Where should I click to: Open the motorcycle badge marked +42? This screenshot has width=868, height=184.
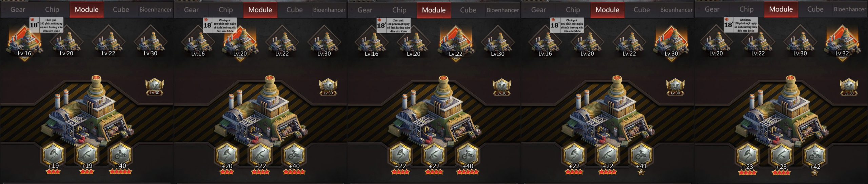[814, 155]
